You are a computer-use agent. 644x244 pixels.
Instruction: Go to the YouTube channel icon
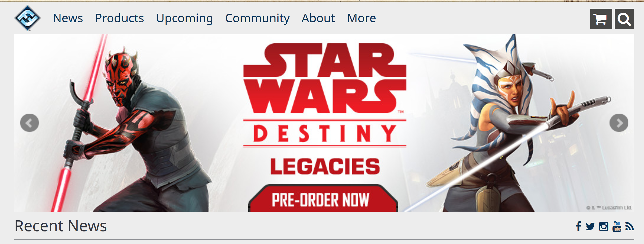[617, 226]
